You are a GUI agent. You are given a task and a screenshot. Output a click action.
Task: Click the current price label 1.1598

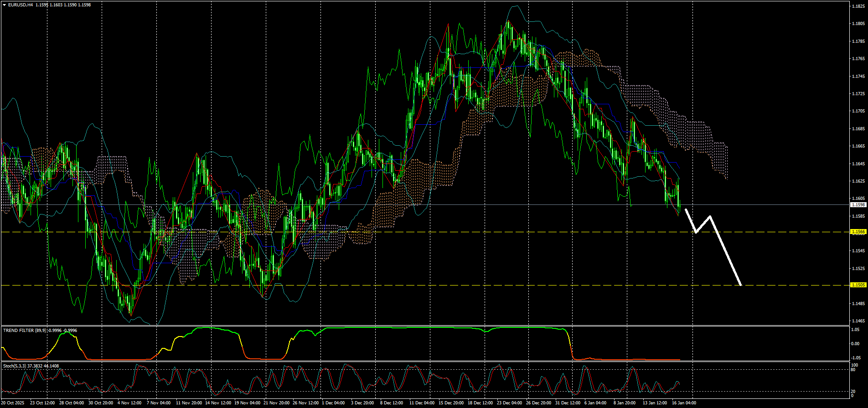coord(858,205)
